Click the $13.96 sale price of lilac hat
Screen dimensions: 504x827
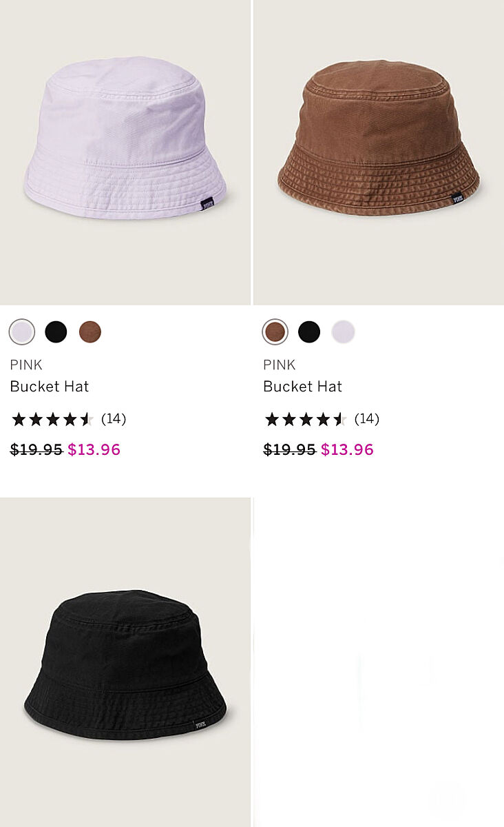pos(94,450)
